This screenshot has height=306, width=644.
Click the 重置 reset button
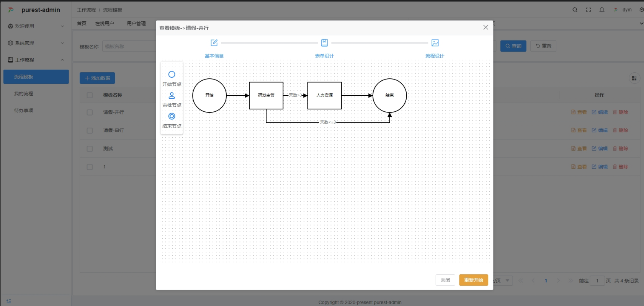543,46
